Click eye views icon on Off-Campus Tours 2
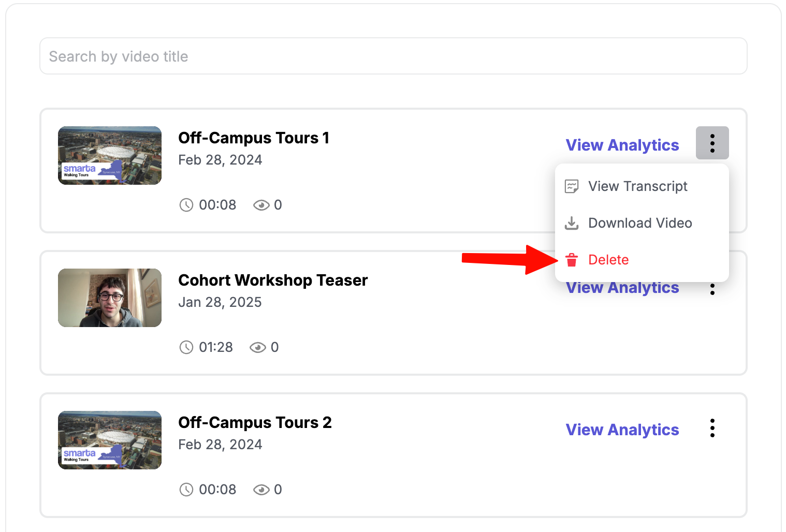The height and width of the screenshot is (532, 786). click(x=261, y=490)
